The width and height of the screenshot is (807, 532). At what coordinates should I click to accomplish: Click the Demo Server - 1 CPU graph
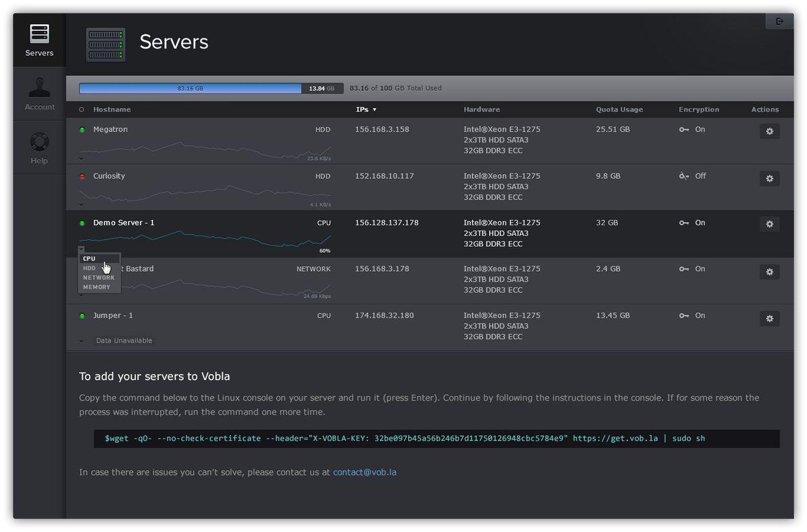coord(204,239)
